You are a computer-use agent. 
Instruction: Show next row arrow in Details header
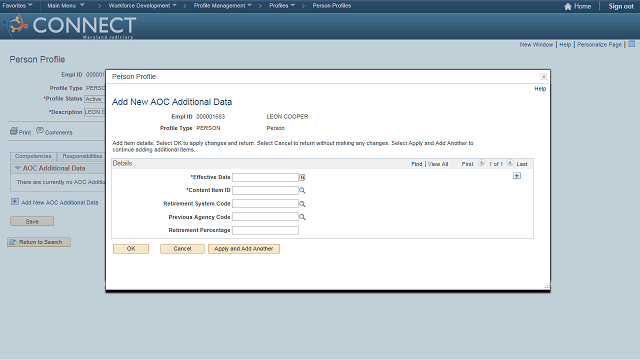[x=510, y=163]
